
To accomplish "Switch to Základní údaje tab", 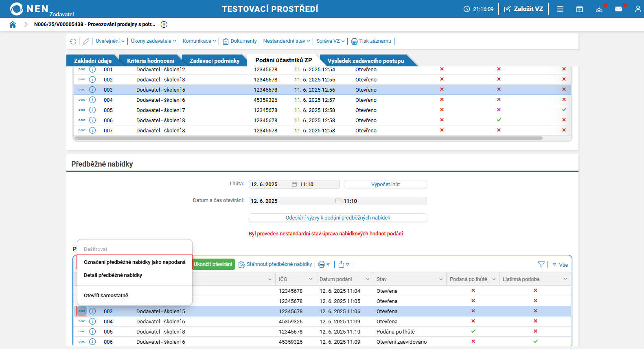I will (93, 61).
